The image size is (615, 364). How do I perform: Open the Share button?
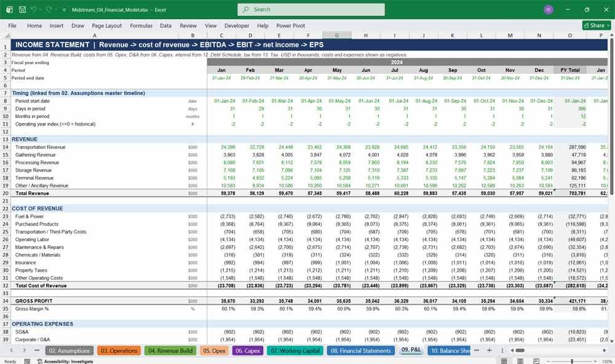tap(597, 25)
